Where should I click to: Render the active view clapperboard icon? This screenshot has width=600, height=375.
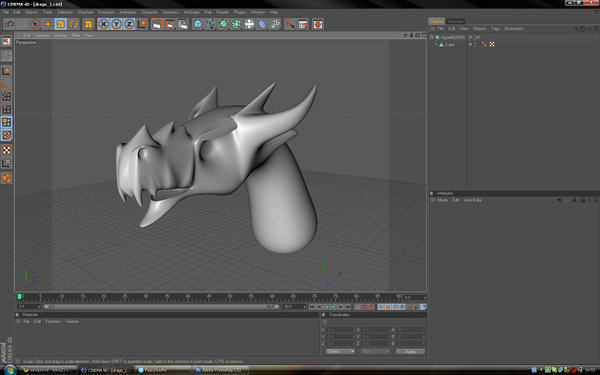[x=157, y=24]
